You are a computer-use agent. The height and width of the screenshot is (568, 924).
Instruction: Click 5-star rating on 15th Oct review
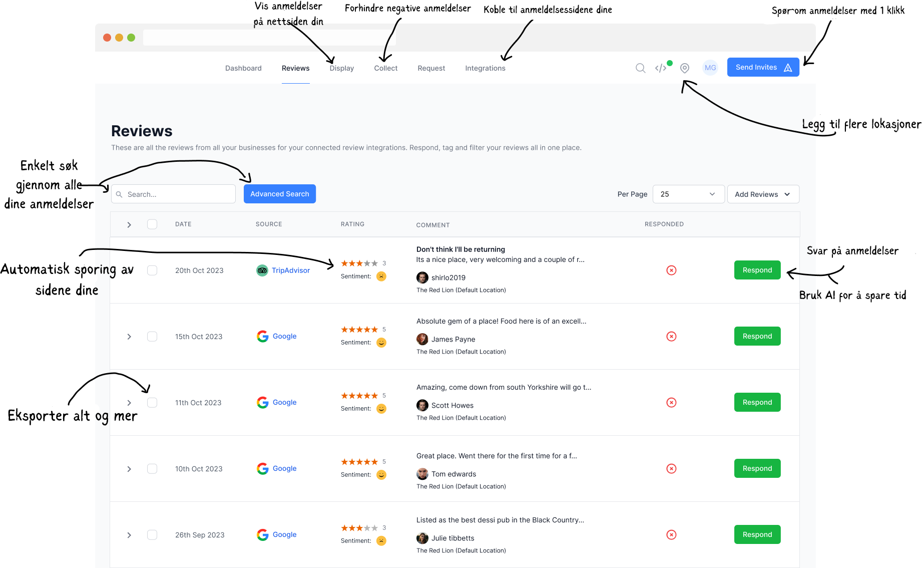359,330
